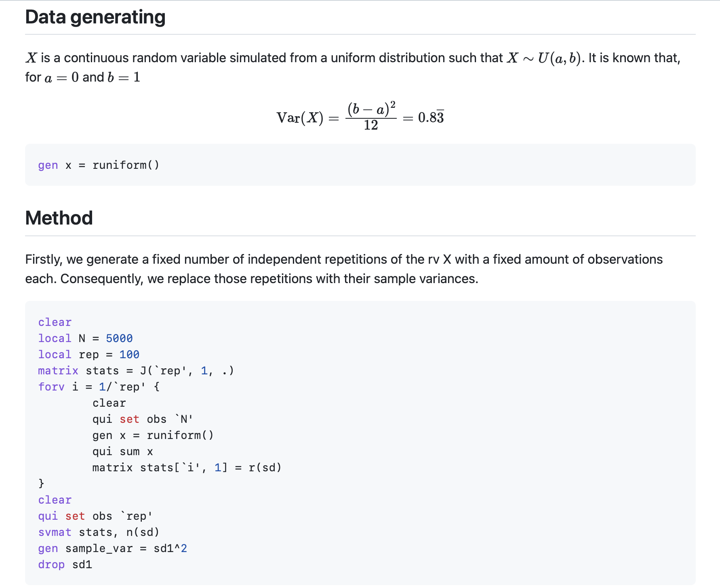This screenshot has width=720, height=588.
Task: Click the indented 'gen x = runiform()' line
Action: pos(153,435)
